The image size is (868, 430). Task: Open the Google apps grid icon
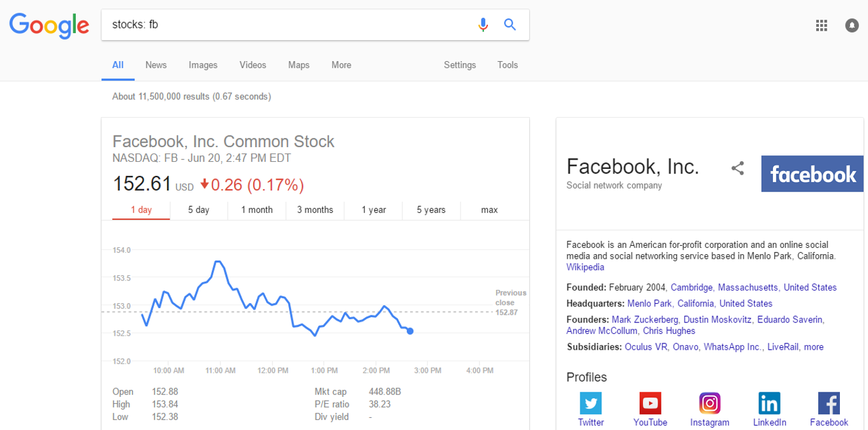coord(821,25)
